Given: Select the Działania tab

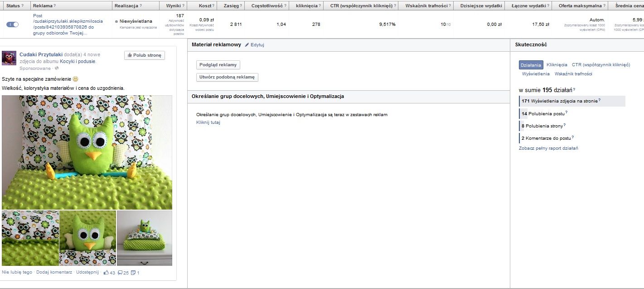Looking at the screenshot, I should click(x=531, y=65).
